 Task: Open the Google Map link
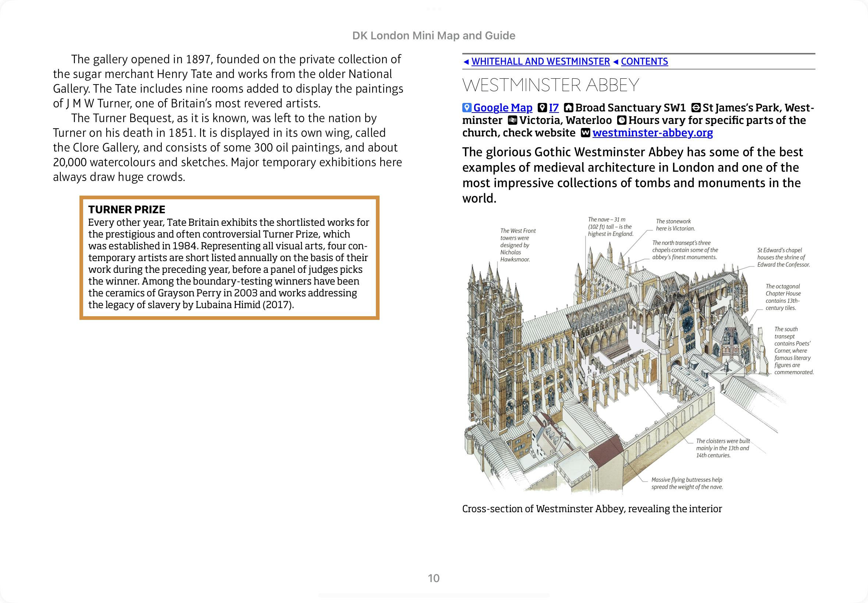click(502, 108)
